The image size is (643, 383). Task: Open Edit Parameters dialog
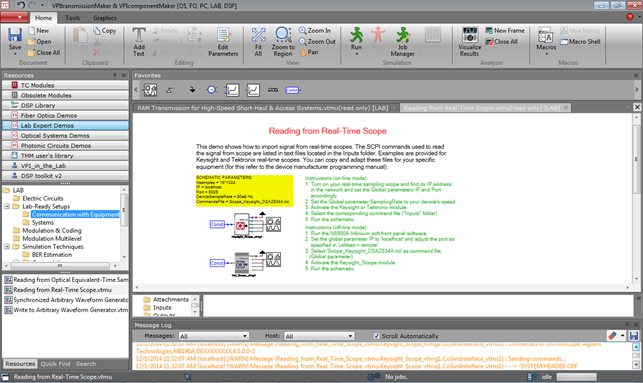223,41
